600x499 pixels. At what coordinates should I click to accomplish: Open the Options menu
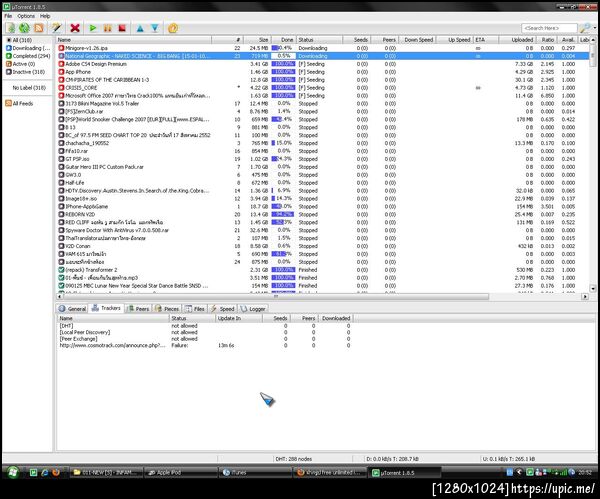(26, 16)
